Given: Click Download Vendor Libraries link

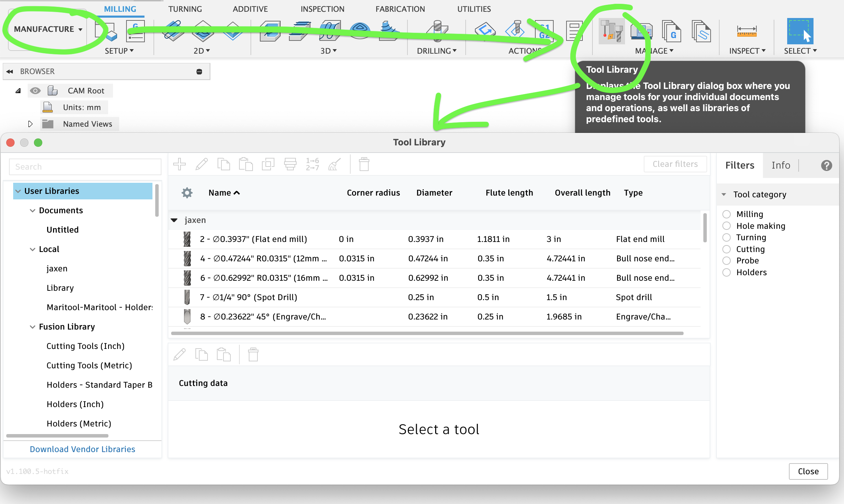Looking at the screenshot, I should 82,449.
